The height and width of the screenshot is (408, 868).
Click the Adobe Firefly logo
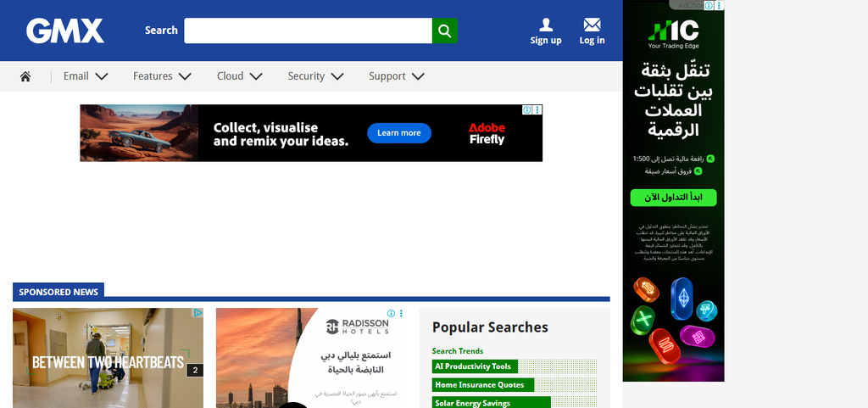[x=487, y=133]
